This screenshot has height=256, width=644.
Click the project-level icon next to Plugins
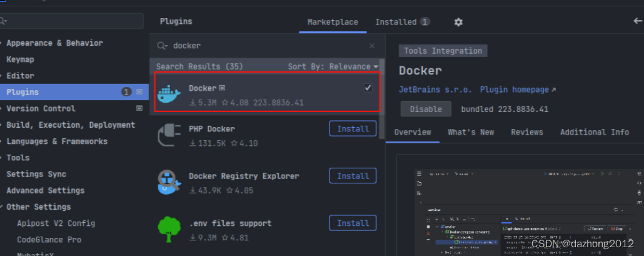[139, 92]
